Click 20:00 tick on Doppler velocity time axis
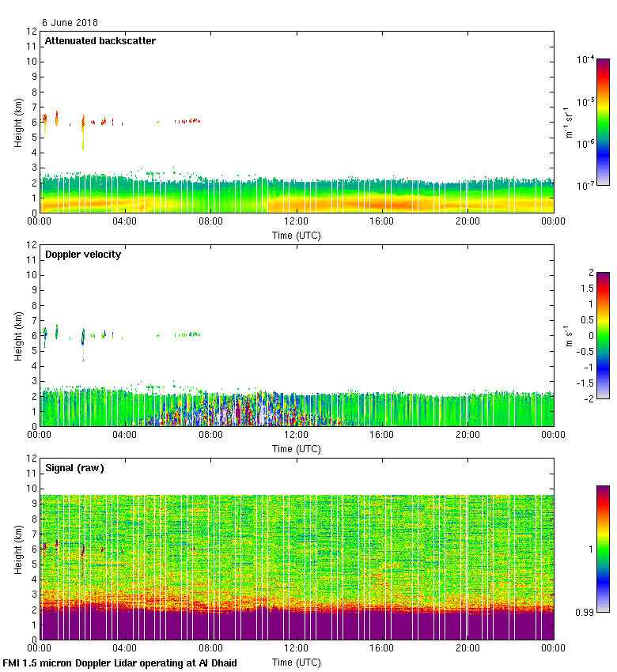This screenshot has height=672, width=617. 467,436
